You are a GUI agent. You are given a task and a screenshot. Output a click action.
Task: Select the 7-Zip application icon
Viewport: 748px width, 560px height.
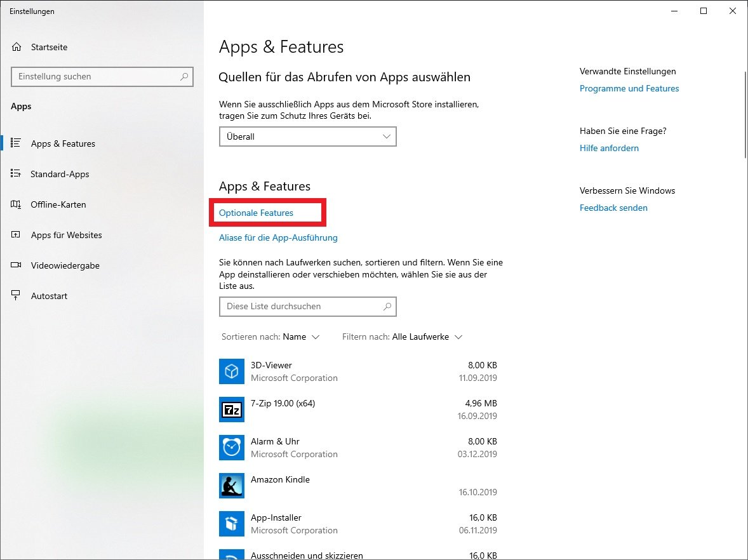[x=232, y=410]
